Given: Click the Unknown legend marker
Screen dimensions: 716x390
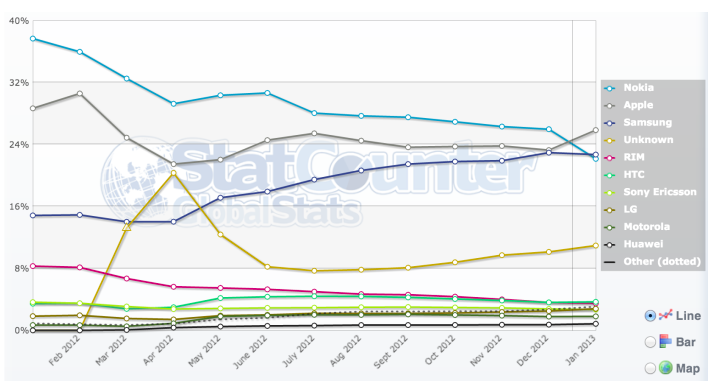Looking at the screenshot, I should [x=610, y=140].
